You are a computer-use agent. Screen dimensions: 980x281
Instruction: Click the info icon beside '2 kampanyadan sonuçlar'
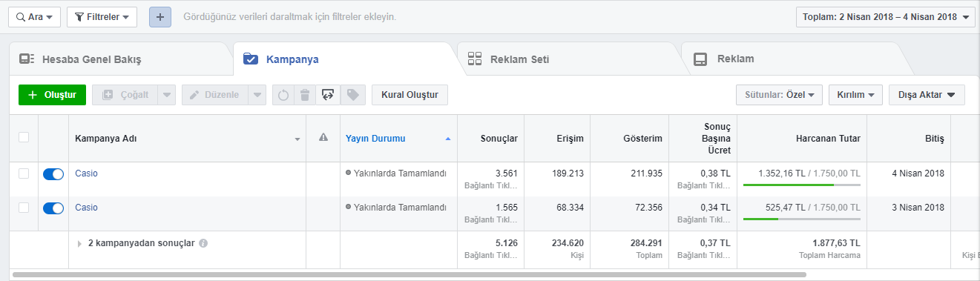203,243
